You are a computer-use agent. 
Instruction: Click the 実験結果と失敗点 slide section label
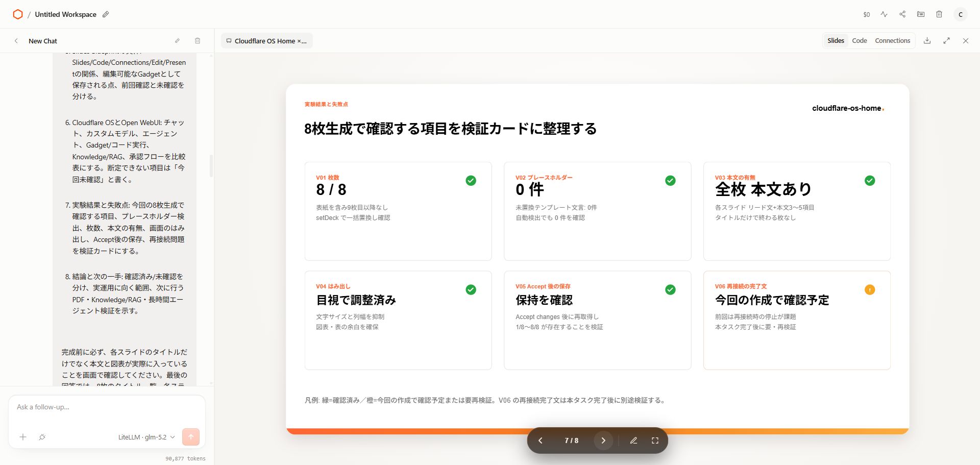click(326, 104)
